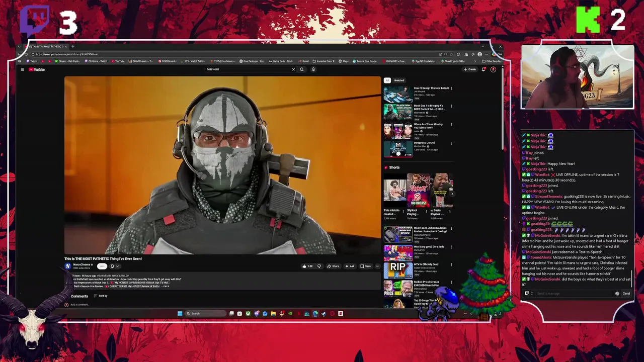The height and width of the screenshot is (362, 644).
Task: Dislike the video with the thumbs down
Action: pyautogui.click(x=319, y=266)
